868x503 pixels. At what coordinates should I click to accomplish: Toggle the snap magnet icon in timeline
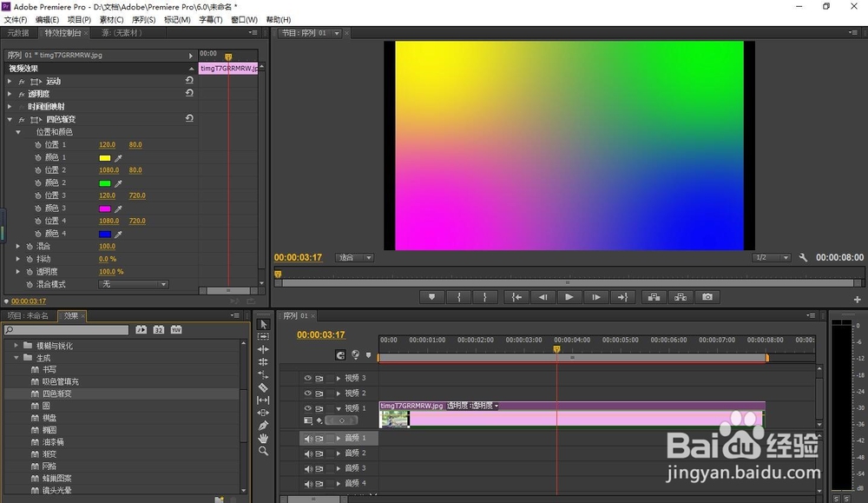tap(340, 355)
